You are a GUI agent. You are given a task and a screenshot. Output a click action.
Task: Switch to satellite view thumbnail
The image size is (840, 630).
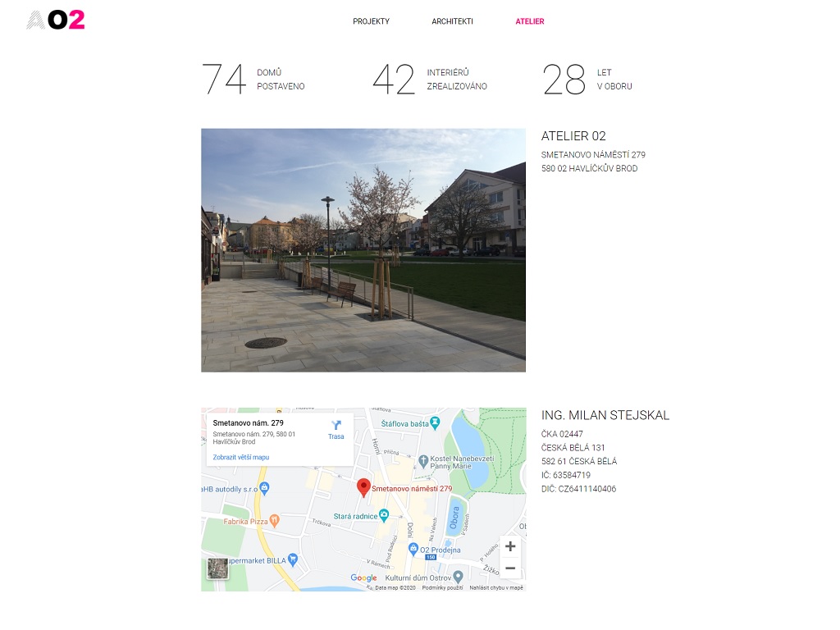217,568
